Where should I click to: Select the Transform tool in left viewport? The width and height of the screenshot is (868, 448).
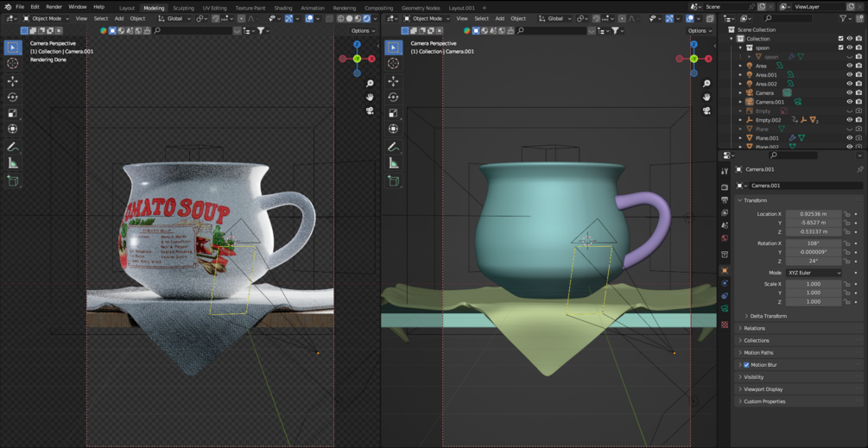(x=12, y=129)
